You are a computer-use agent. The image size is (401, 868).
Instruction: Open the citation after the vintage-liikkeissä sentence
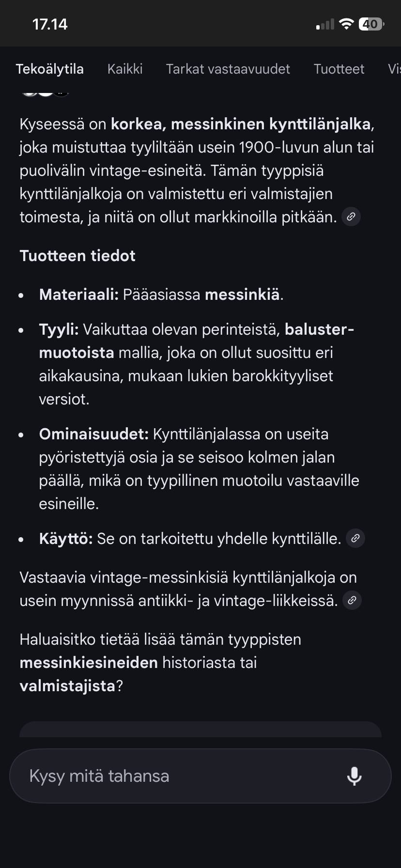click(352, 600)
